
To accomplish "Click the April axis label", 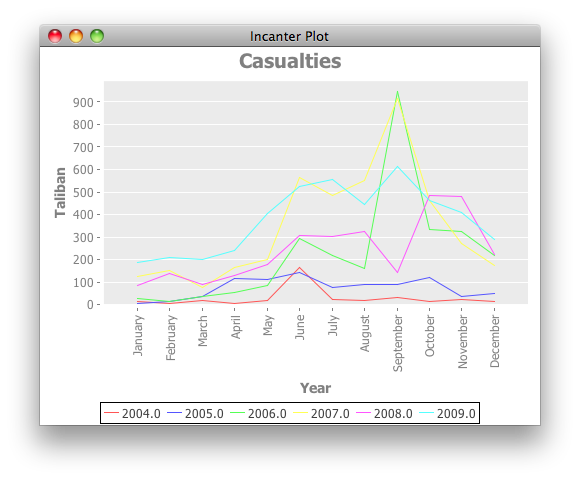I will [x=235, y=327].
